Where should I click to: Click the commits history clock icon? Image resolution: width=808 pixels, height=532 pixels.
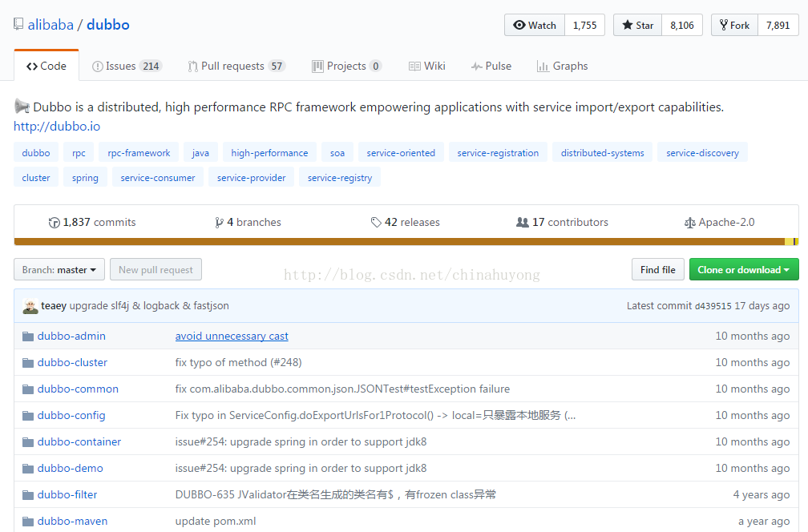(x=55, y=223)
